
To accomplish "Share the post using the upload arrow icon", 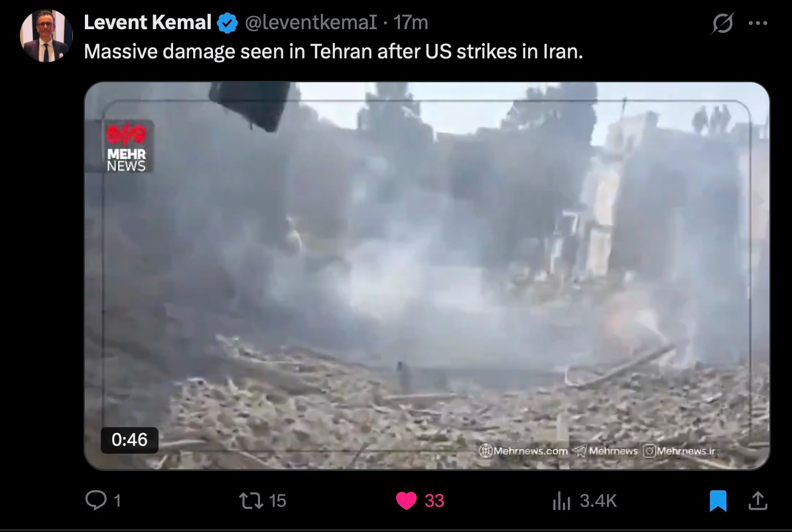I will (758, 501).
